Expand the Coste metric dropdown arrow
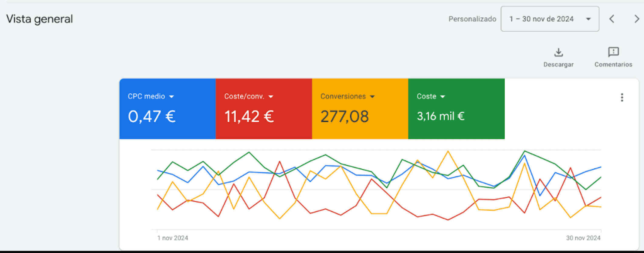Viewport: 644px width, 253px height. point(442,97)
